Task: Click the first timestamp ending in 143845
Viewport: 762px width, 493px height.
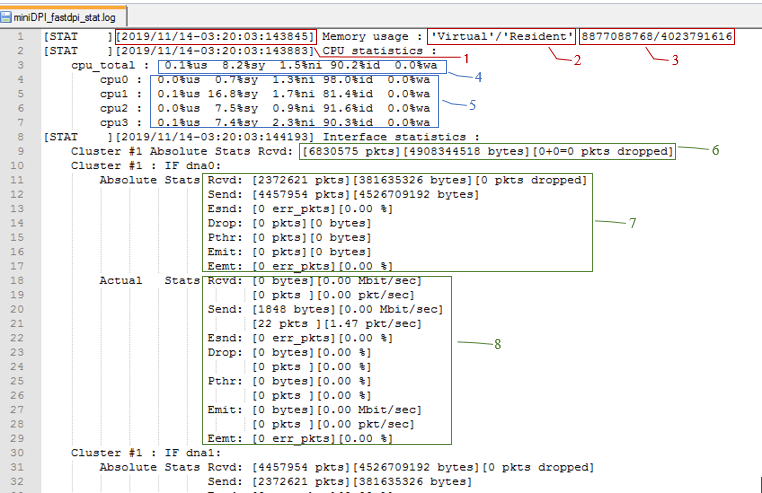Action: [215, 36]
